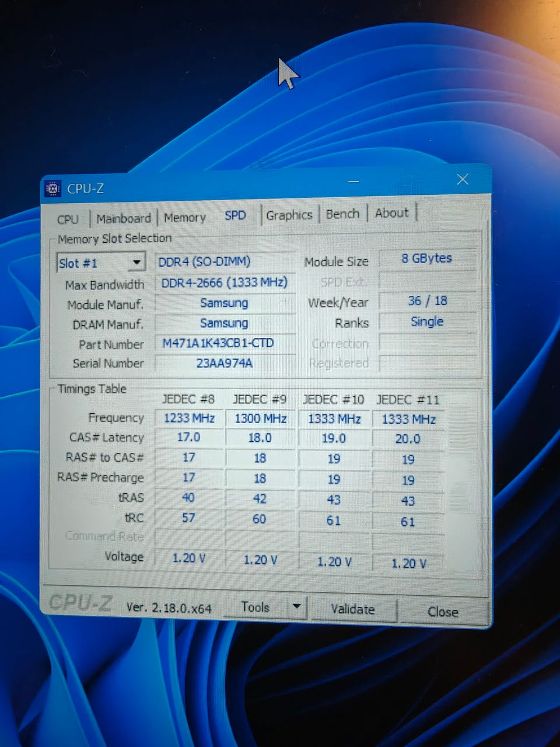Open the CPU tab
Image resolution: width=560 pixels, height=747 pixels.
68,219
